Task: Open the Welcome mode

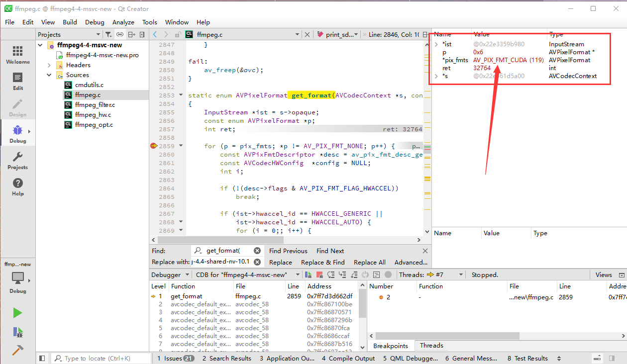Action: [18, 55]
